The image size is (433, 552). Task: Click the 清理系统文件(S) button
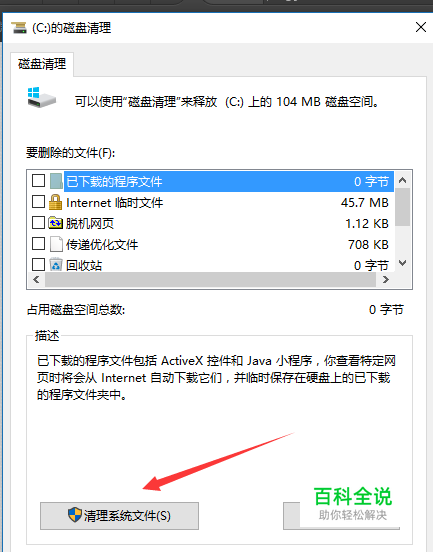click(x=119, y=516)
